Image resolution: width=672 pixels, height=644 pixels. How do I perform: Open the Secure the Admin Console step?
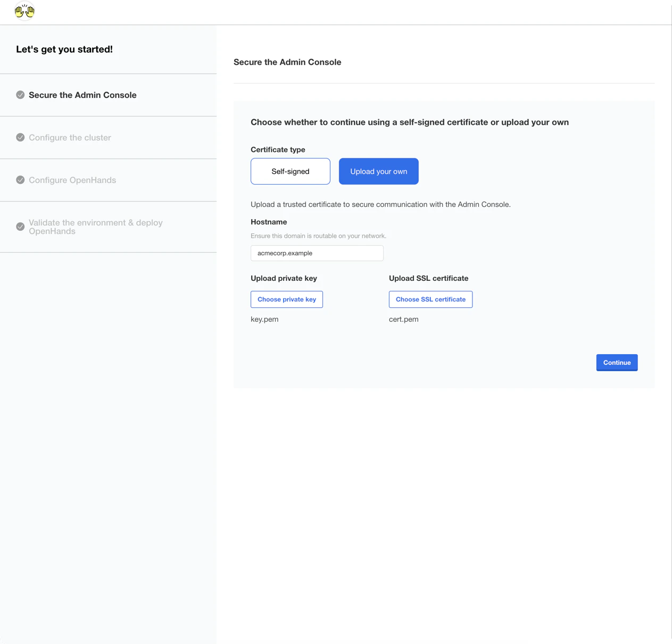coord(82,95)
